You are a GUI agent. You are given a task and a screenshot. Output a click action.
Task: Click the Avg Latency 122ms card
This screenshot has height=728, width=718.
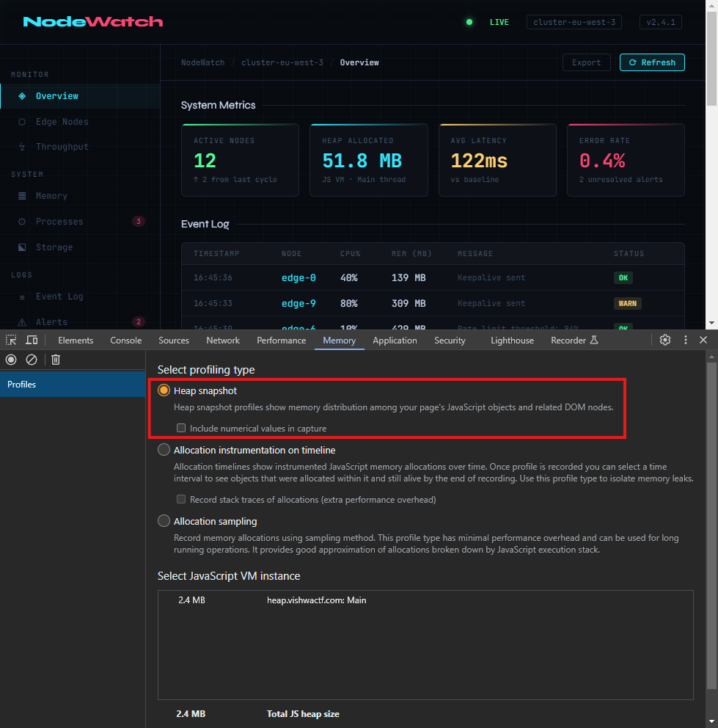497,160
